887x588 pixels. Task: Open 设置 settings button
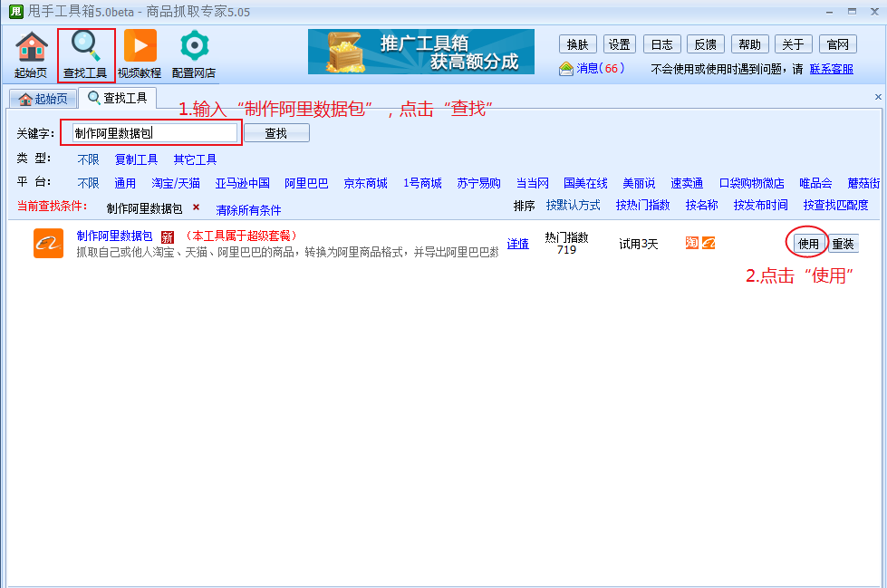620,44
